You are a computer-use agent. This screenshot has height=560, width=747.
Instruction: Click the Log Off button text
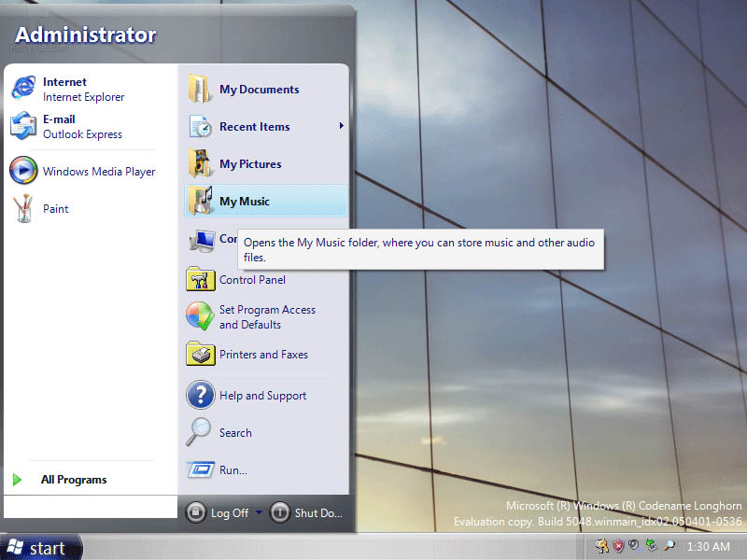(230, 512)
